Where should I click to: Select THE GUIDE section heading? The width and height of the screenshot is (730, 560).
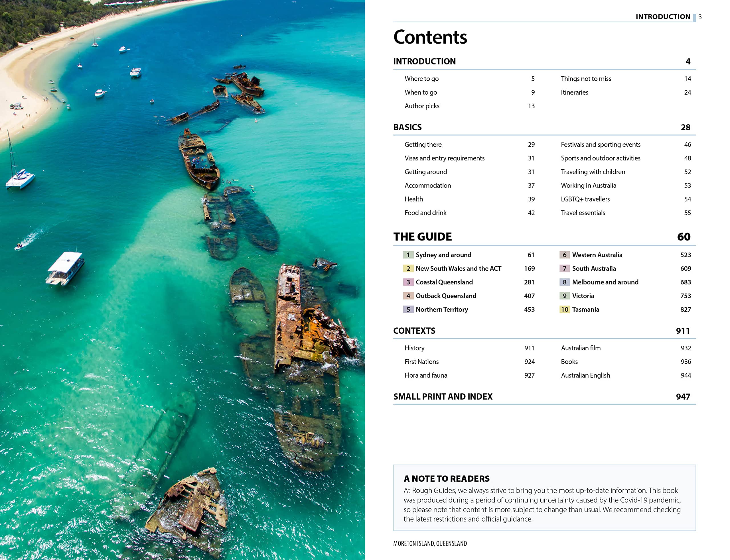422,237
